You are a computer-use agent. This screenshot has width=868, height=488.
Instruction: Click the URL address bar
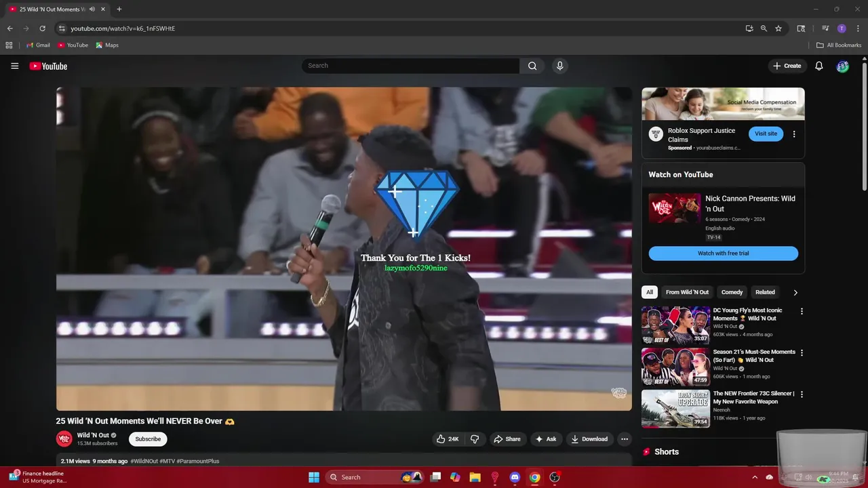pyautogui.click(x=400, y=28)
